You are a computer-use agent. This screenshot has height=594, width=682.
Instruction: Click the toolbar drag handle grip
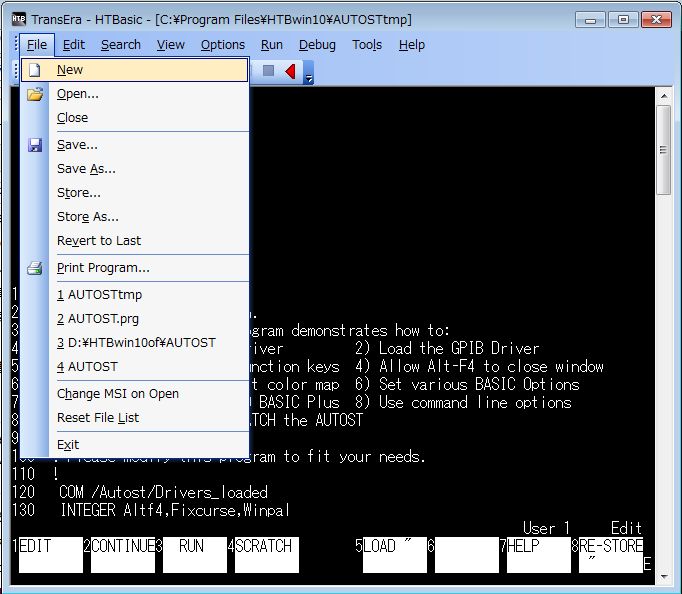(16, 70)
